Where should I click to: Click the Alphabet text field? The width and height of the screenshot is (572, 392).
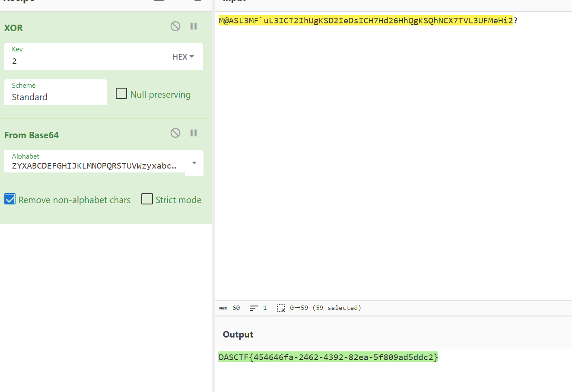94,166
